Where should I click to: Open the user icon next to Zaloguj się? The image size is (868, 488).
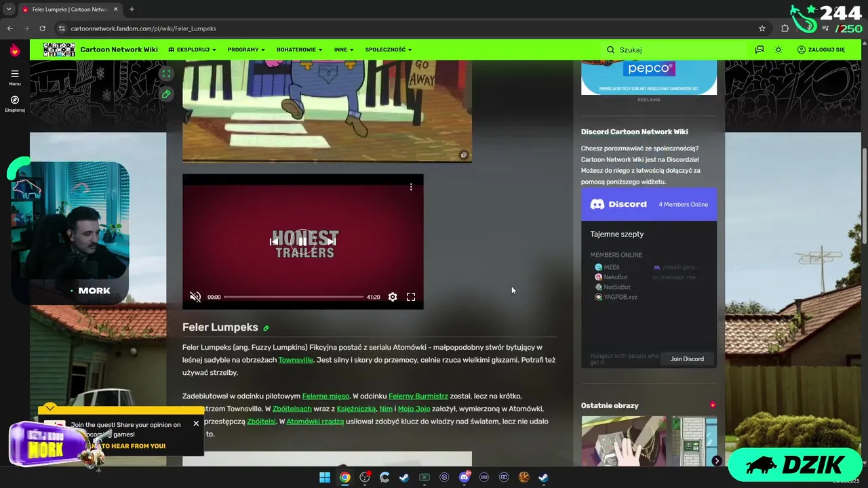(x=801, y=49)
